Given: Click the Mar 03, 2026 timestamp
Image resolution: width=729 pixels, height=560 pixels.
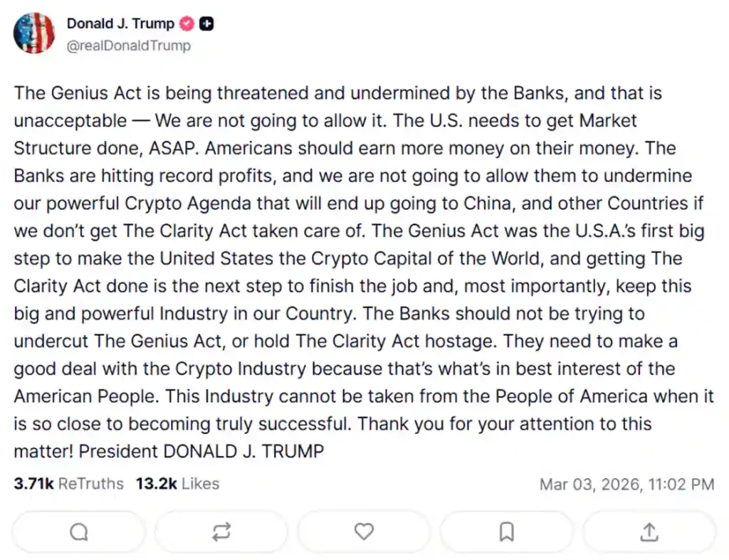Looking at the screenshot, I should click(x=627, y=484).
